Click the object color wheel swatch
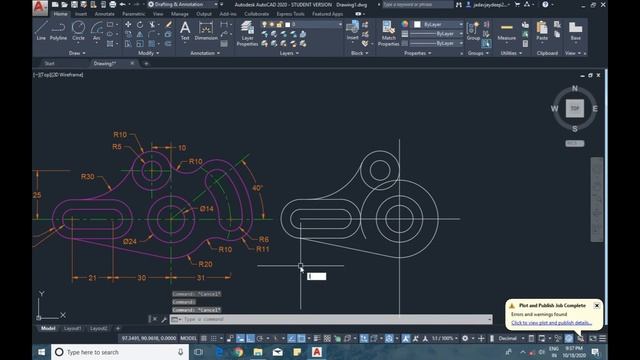The width and height of the screenshot is (640, 360). 404,24
